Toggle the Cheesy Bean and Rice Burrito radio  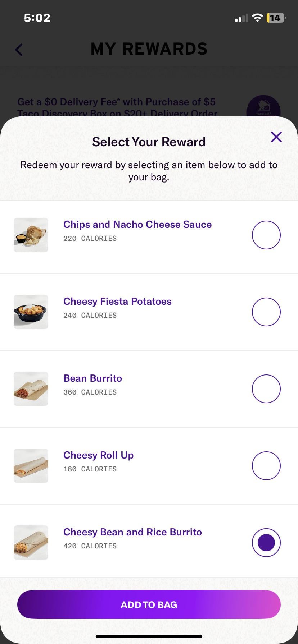(x=266, y=543)
